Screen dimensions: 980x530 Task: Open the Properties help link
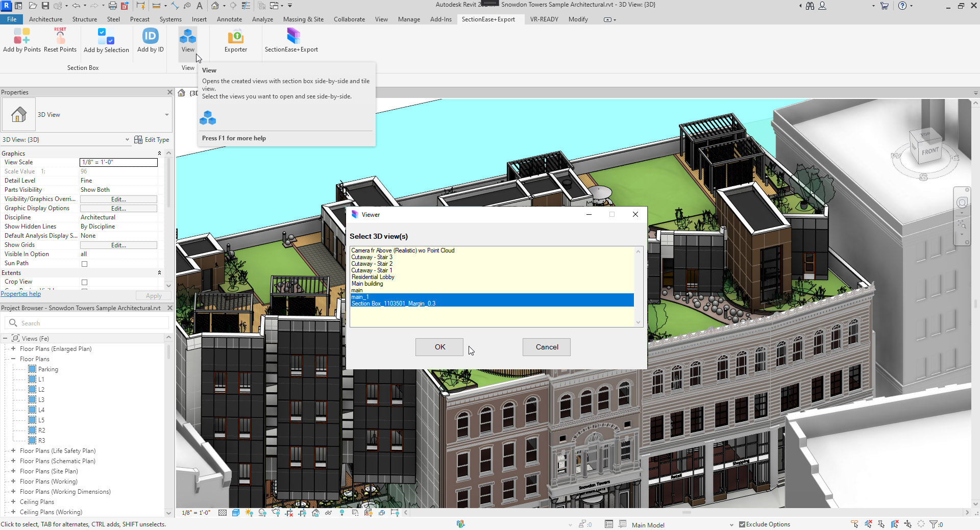point(21,294)
